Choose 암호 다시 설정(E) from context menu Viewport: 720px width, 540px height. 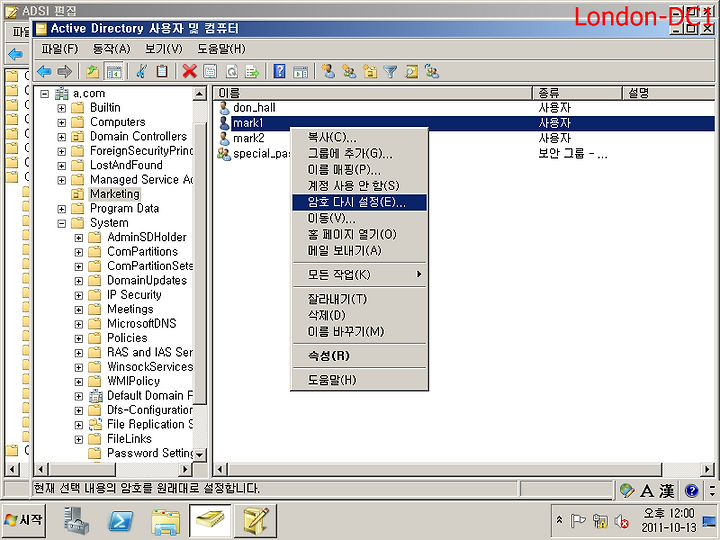tap(360, 202)
